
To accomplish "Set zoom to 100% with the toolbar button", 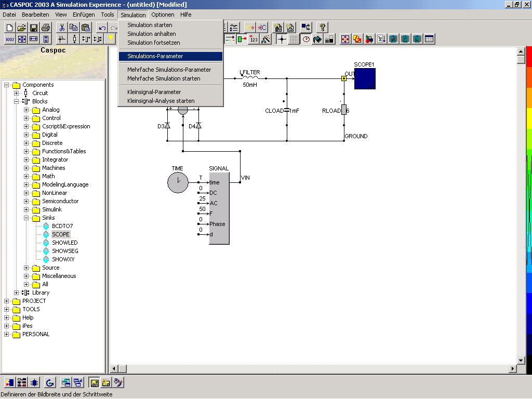I will pyautogui.click(x=10, y=39).
